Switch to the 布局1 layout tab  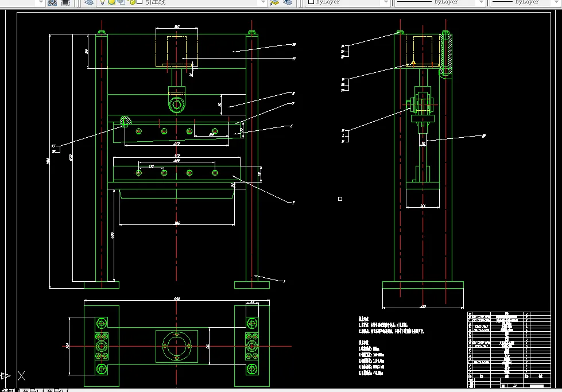(30, 390)
